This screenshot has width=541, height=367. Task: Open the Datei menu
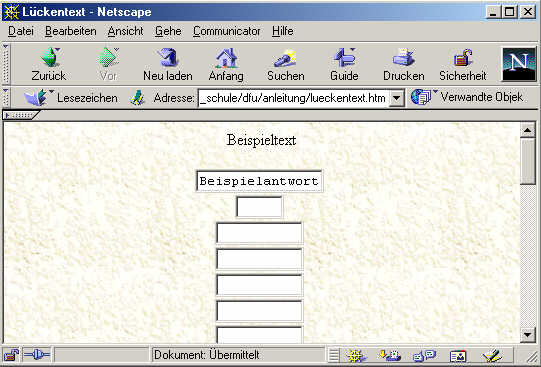click(21, 31)
